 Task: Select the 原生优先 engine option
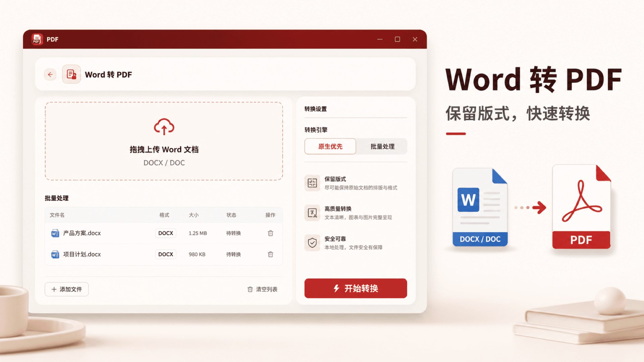[330, 146]
